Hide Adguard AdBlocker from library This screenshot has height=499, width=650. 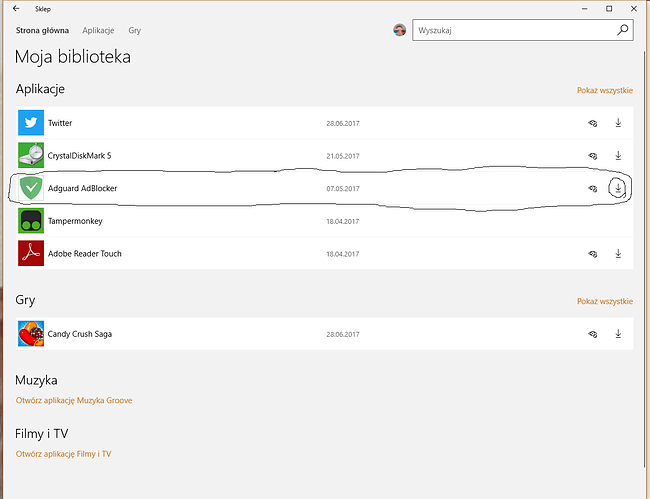coord(593,189)
